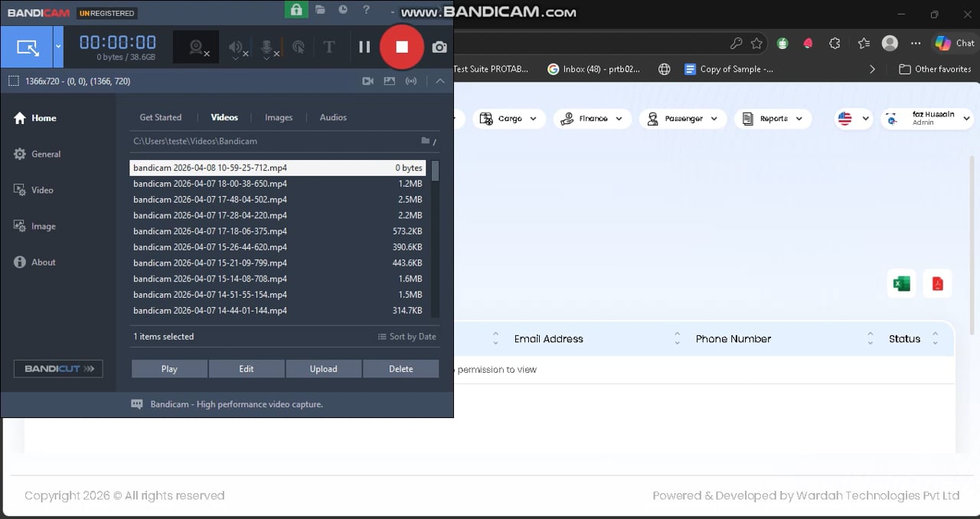
Task: Sort by the Phone Number column arrows
Action: (x=871, y=338)
